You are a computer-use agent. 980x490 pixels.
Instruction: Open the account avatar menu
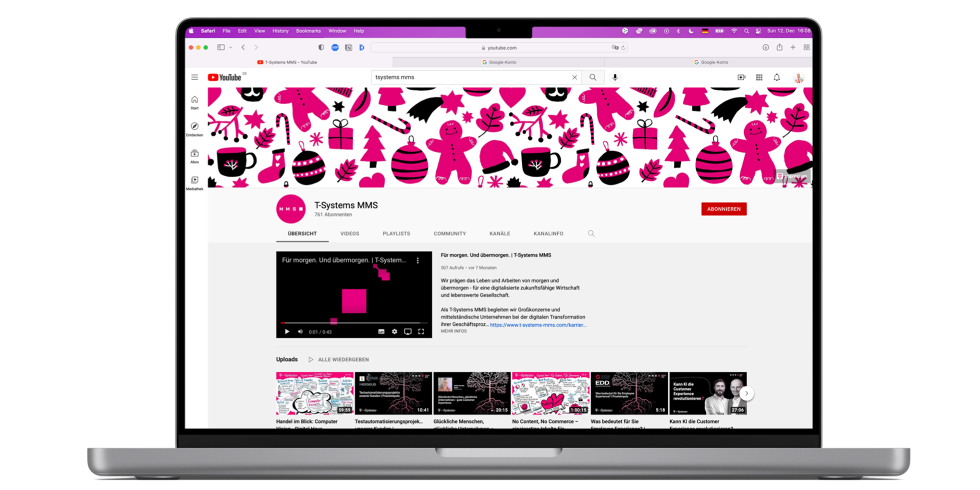[799, 78]
